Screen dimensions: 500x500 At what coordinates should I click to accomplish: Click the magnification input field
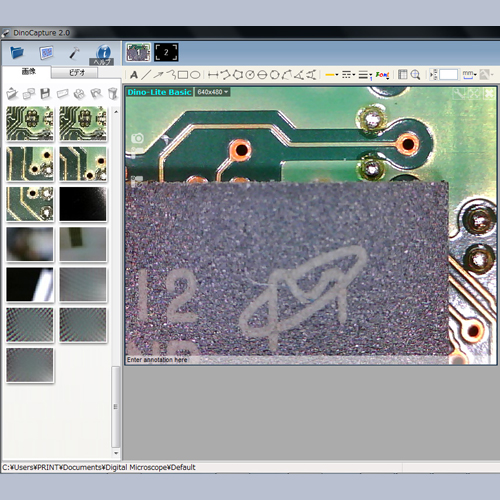point(449,75)
